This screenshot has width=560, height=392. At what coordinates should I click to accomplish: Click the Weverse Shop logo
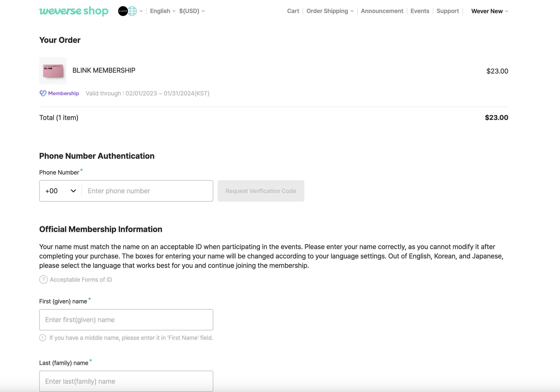click(74, 11)
